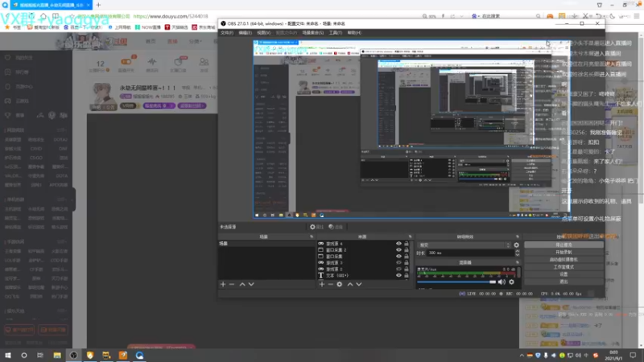Adjust transition duration with stepper arrows
The width and height of the screenshot is (644, 362).
(x=517, y=253)
